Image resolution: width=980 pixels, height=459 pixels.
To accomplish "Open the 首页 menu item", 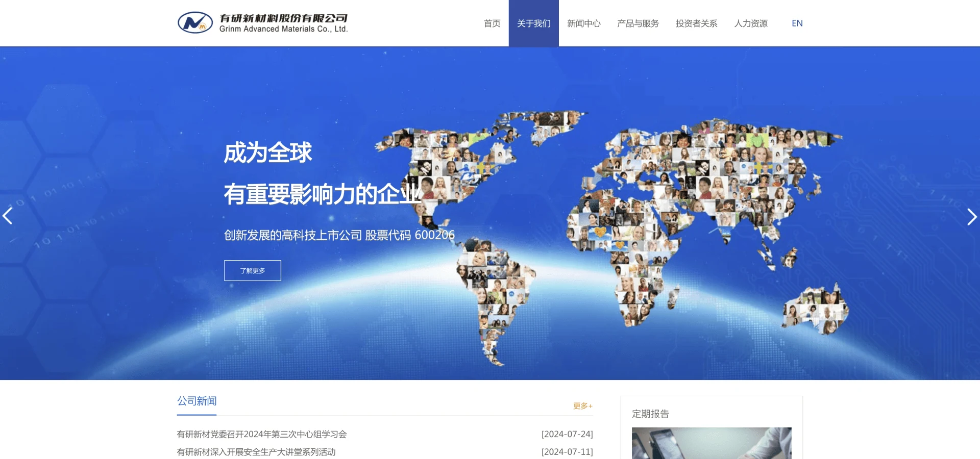I will [x=492, y=23].
